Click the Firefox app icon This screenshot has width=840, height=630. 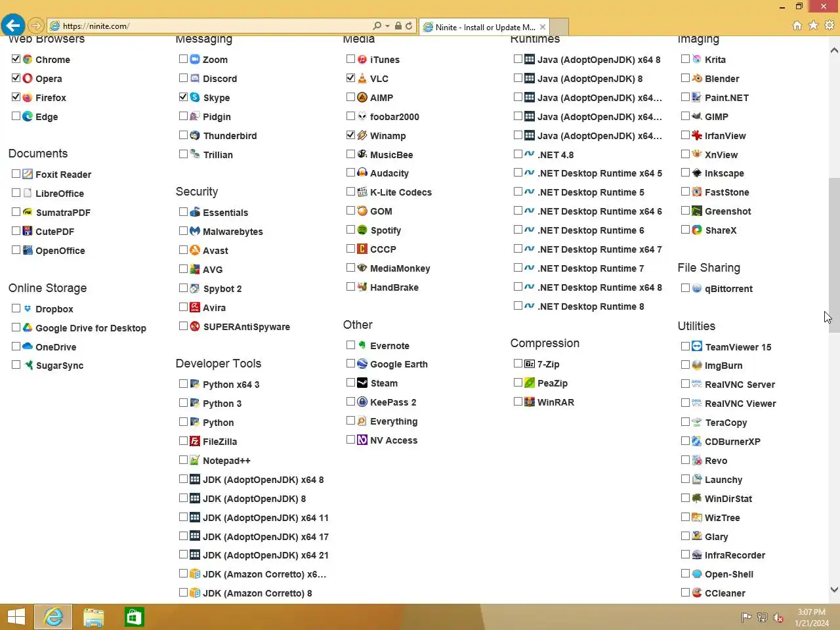[x=28, y=97]
